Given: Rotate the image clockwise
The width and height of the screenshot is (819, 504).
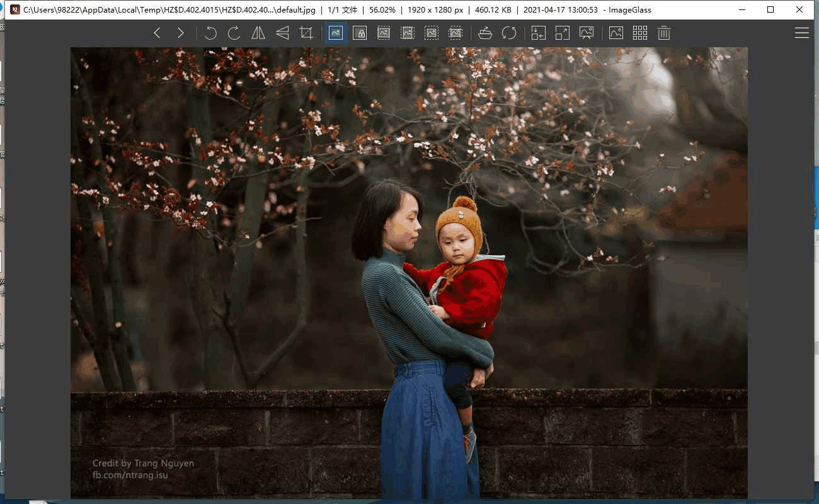Looking at the screenshot, I should (x=234, y=33).
